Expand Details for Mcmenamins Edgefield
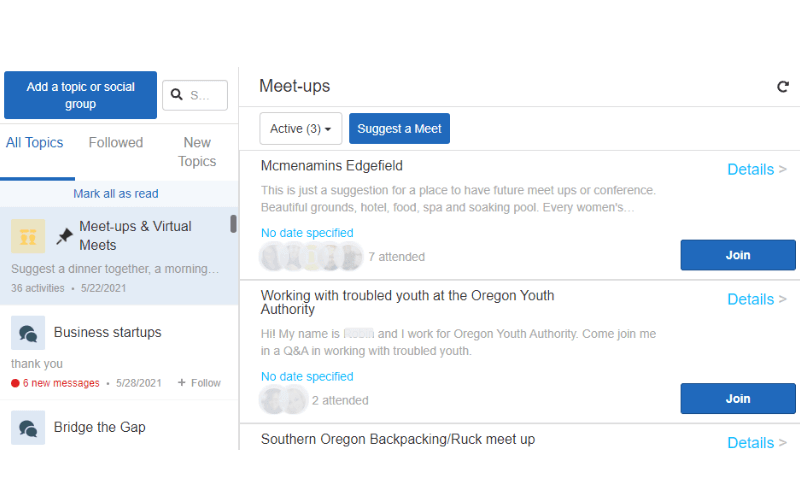The height and width of the screenshot is (500, 800). [757, 169]
